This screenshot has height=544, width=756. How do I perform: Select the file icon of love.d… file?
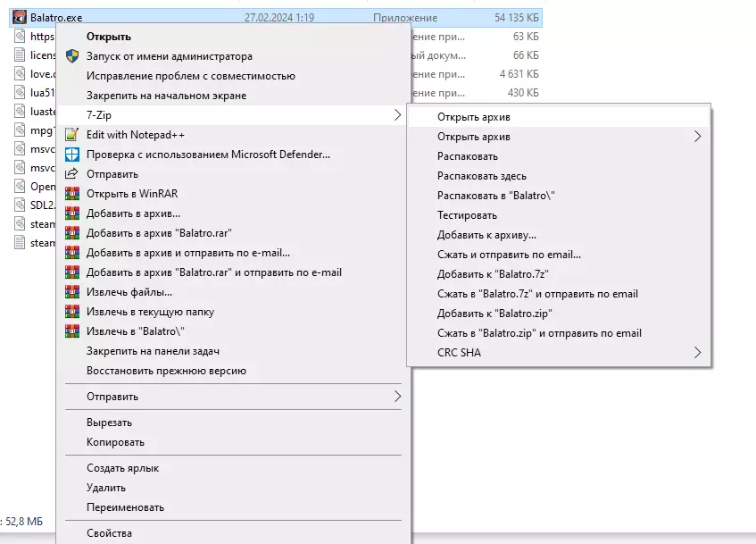point(20,74)
